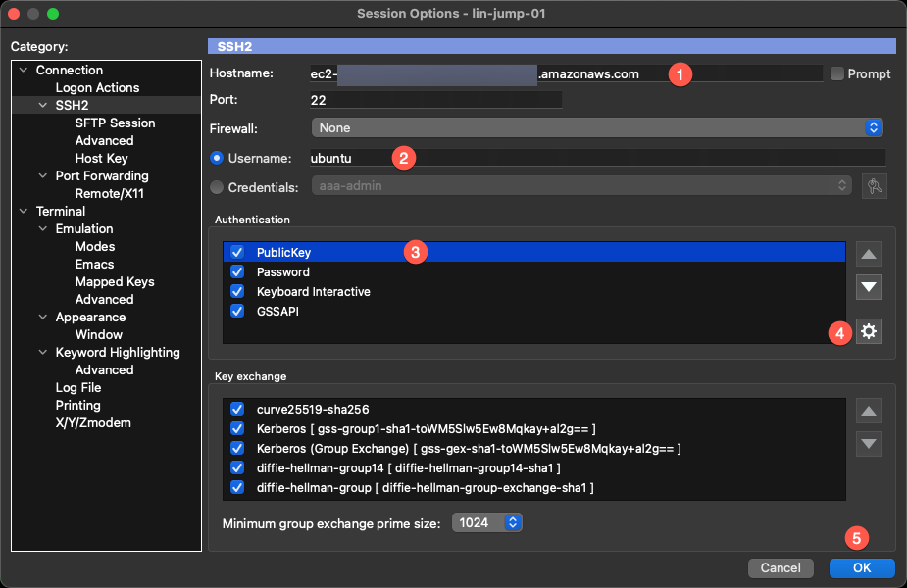The height and width of the screenshot is (588, 907).
Task: Move key exchange entry down
Action: tap(868, 444)
